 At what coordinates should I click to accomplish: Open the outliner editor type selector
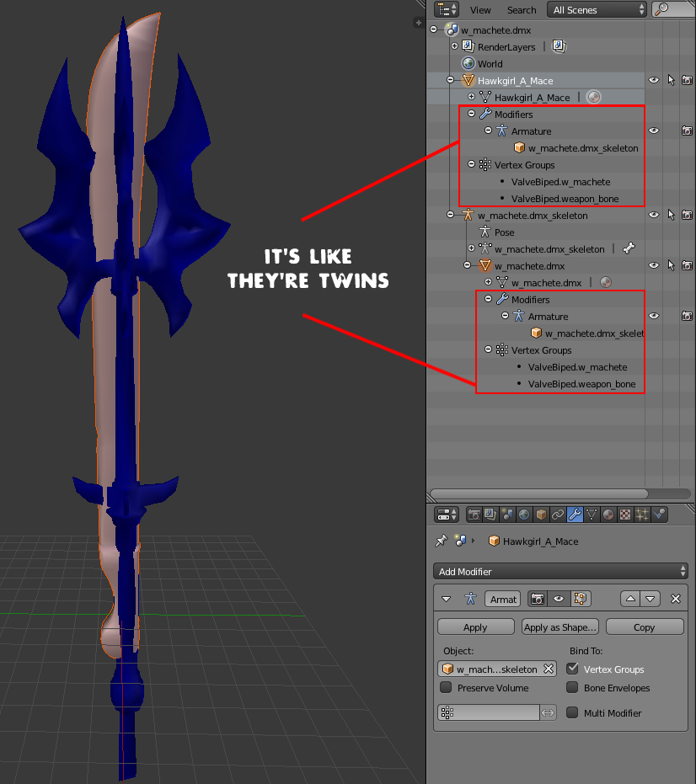447,9
